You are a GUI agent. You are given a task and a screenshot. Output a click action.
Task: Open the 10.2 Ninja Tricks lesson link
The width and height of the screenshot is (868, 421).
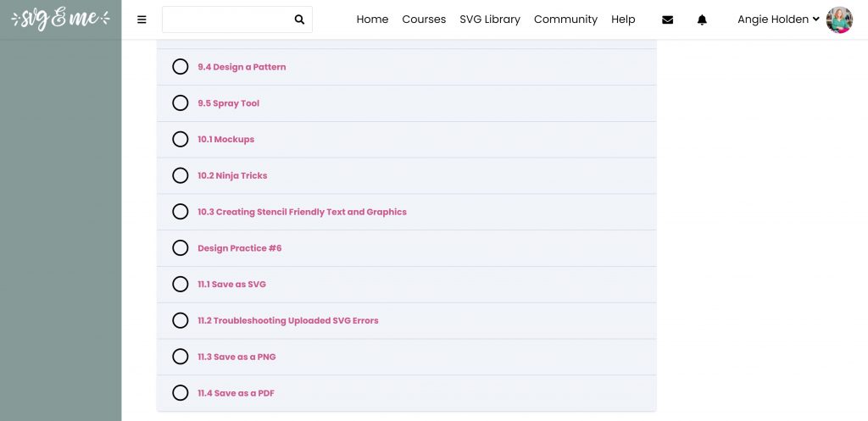232,176
